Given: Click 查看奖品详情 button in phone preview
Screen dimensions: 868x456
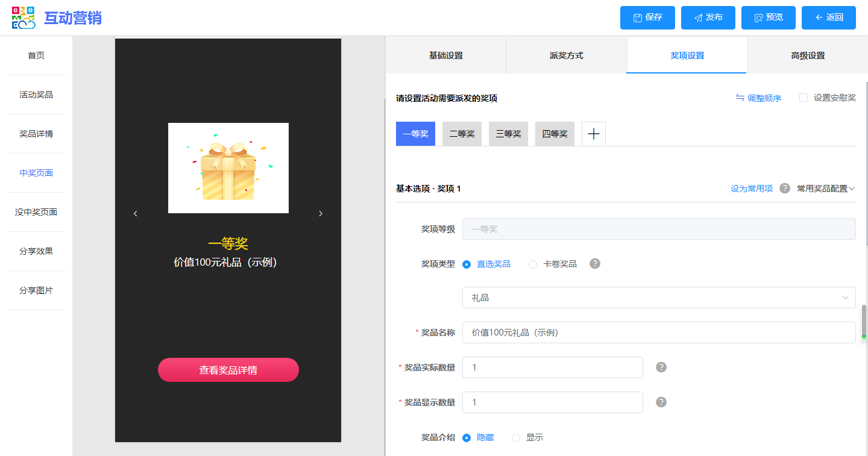Looking at the screenshot, I should [228, 370].
